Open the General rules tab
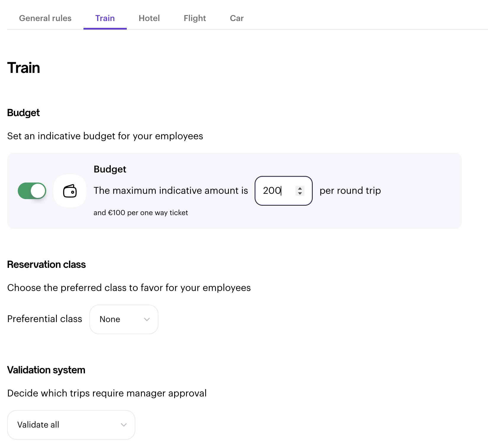The height and width of the screenshot is (448, 488). click(x=45, y=18)
